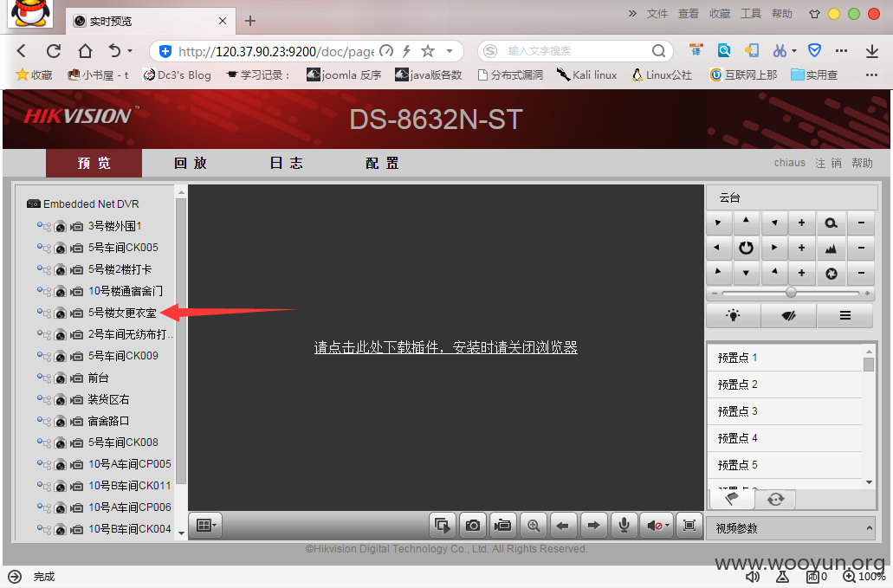The height and width of the screenshot is (588, 893).
Task: Open the Dc3's Blog bookmark
Action: coord(177,74)
